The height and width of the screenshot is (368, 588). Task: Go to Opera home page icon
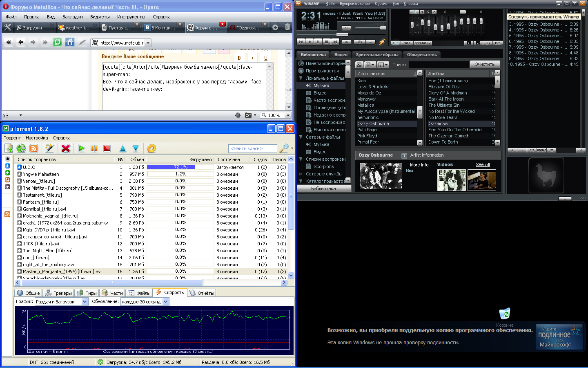[70, 42]
